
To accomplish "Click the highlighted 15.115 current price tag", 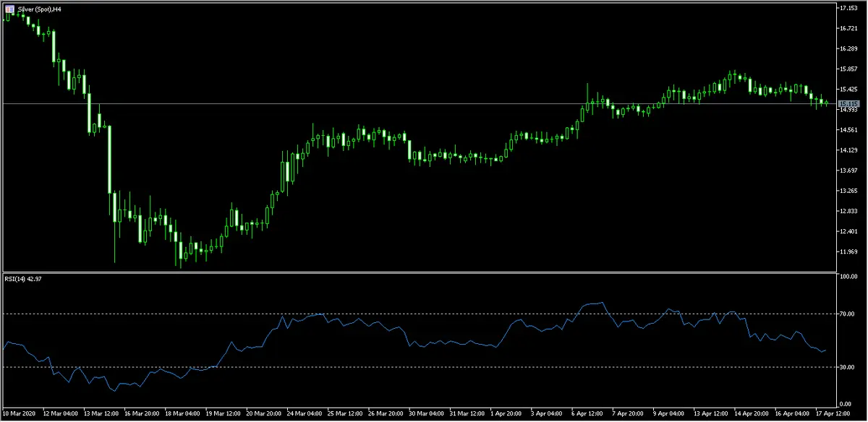I will 847,104.
